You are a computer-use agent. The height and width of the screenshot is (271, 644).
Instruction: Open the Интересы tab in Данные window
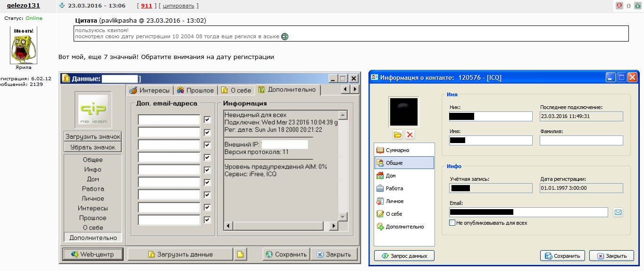click(150, 90)
